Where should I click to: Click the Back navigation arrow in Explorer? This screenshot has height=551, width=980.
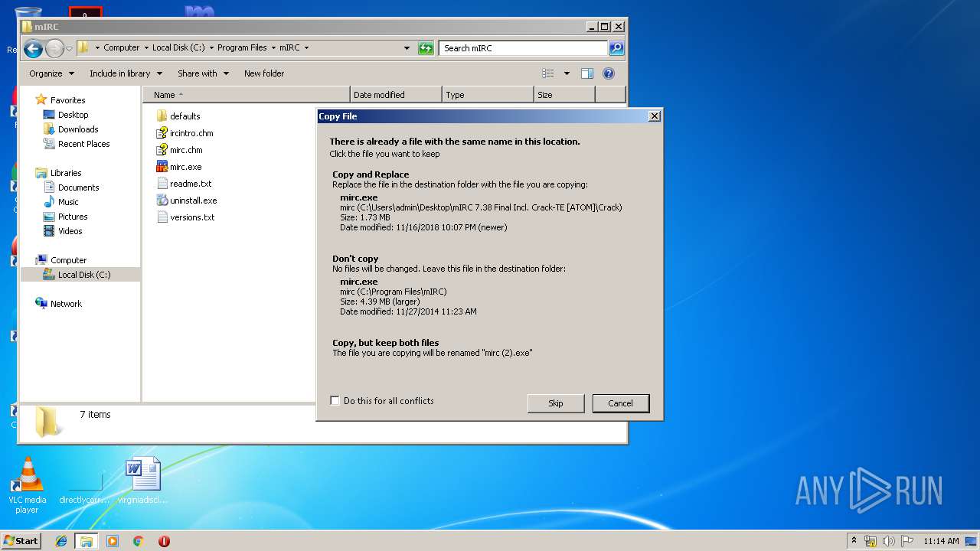point(33,49)
